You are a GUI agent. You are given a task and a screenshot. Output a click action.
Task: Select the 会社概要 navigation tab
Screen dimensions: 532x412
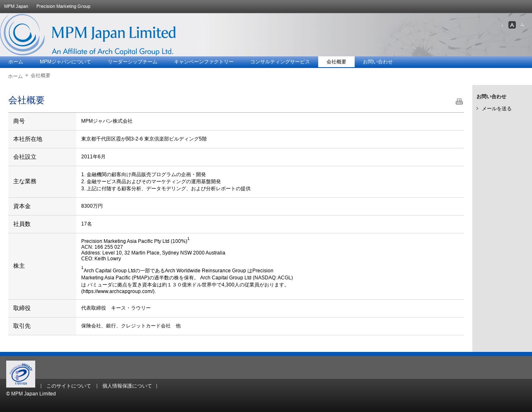coord(336,62)
